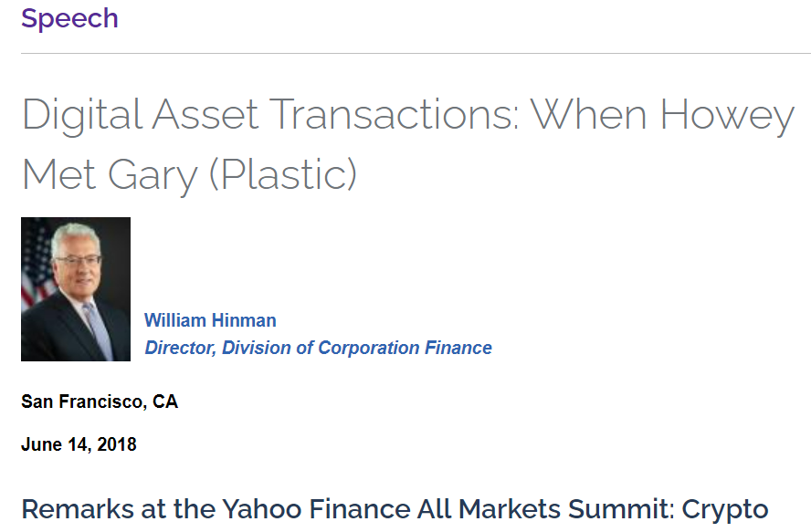Click the Speech category label
Screen dimensions: 811x532
point(69,18)
